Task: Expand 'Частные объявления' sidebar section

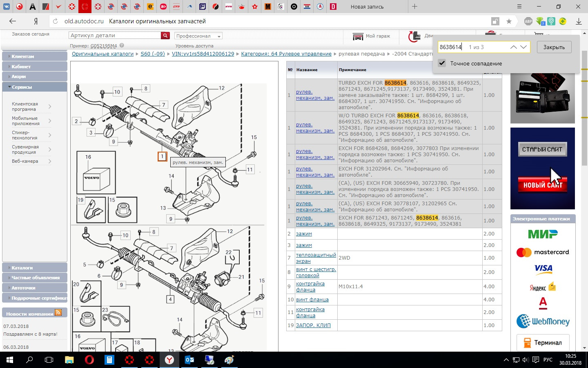Action: (35, 278)
